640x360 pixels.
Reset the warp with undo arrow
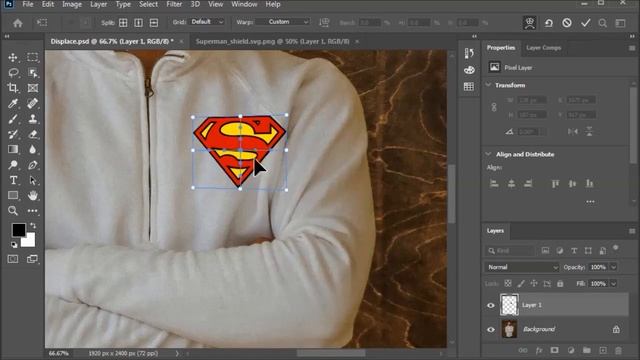(x=548, y=23)
